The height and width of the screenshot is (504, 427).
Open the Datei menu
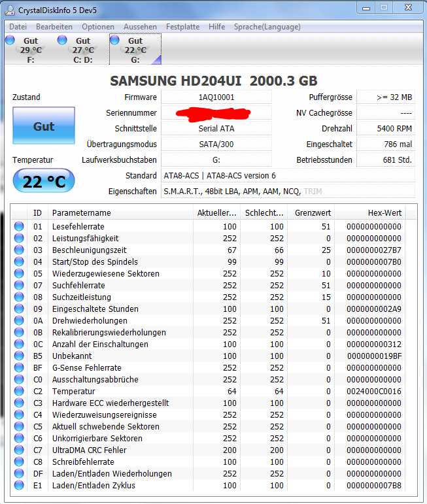[18, 27]
